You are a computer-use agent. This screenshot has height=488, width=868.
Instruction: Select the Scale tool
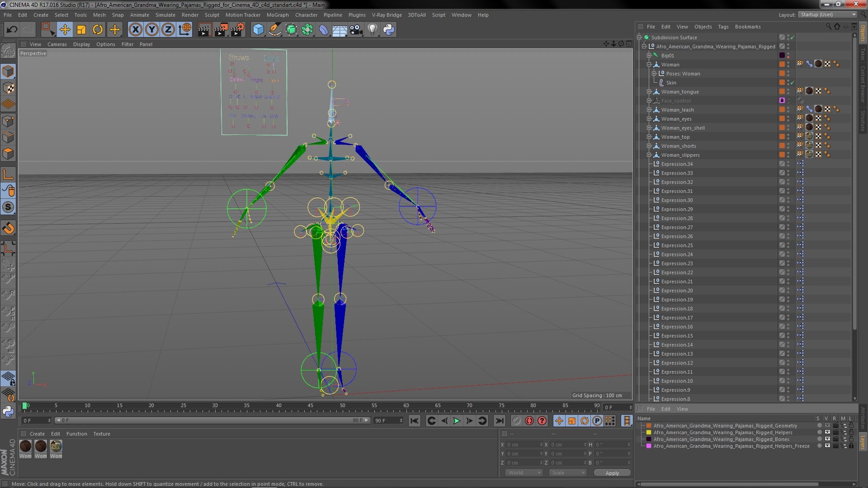[81, 30]
